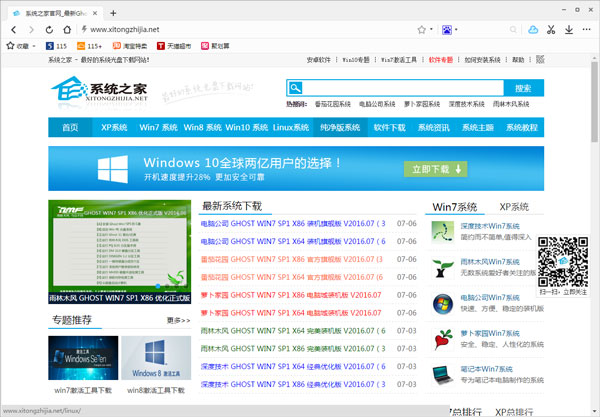Bookmark this page with the star icon

coord(421,29)
